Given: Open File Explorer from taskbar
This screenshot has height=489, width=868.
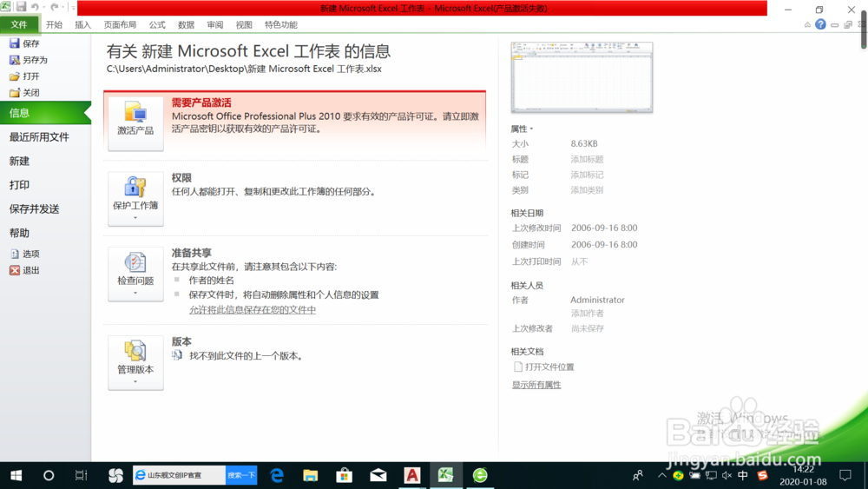Looking at the screenshot, I should coord(311,475).
